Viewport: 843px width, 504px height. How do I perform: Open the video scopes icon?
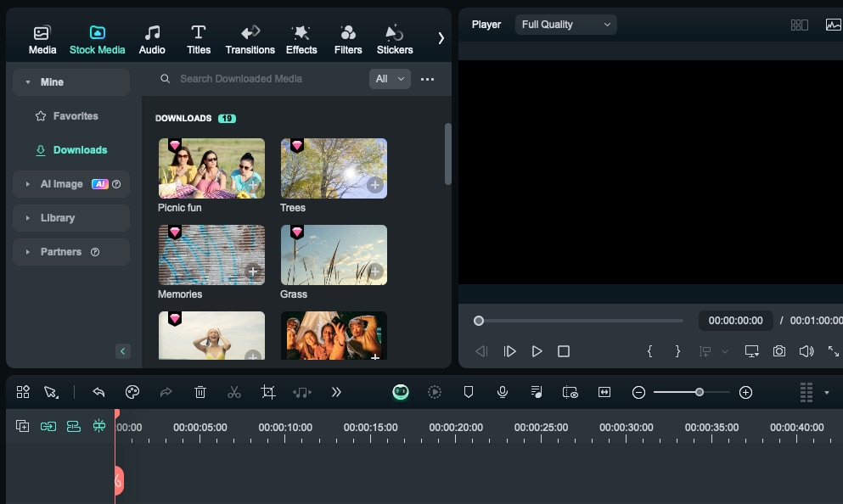coord(834,25)
